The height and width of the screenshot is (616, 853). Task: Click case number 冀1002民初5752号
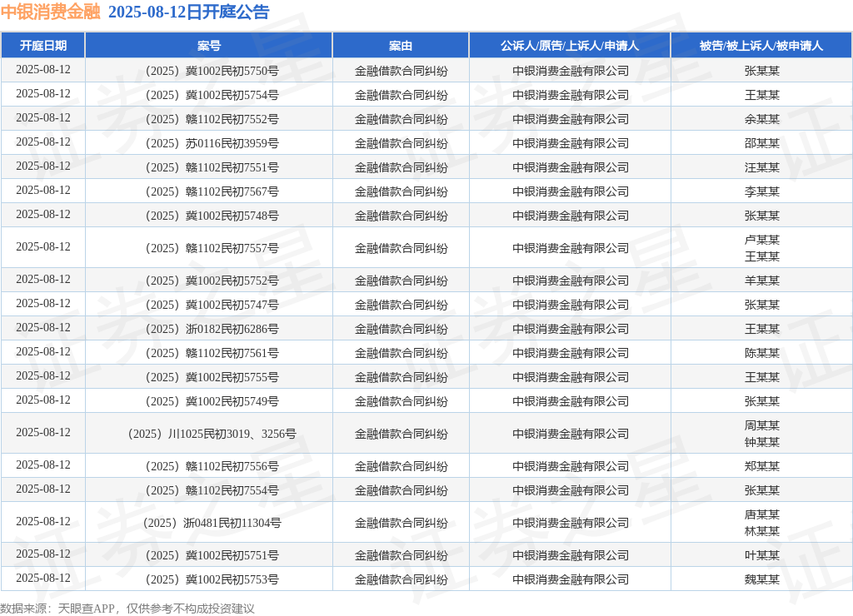212,281
